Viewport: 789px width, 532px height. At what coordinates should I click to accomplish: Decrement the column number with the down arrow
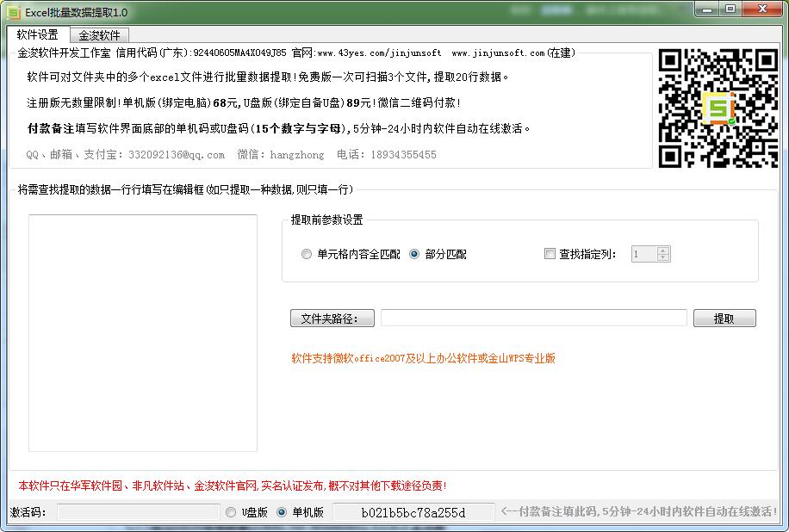pyautogui.click(x=662, y=257)
